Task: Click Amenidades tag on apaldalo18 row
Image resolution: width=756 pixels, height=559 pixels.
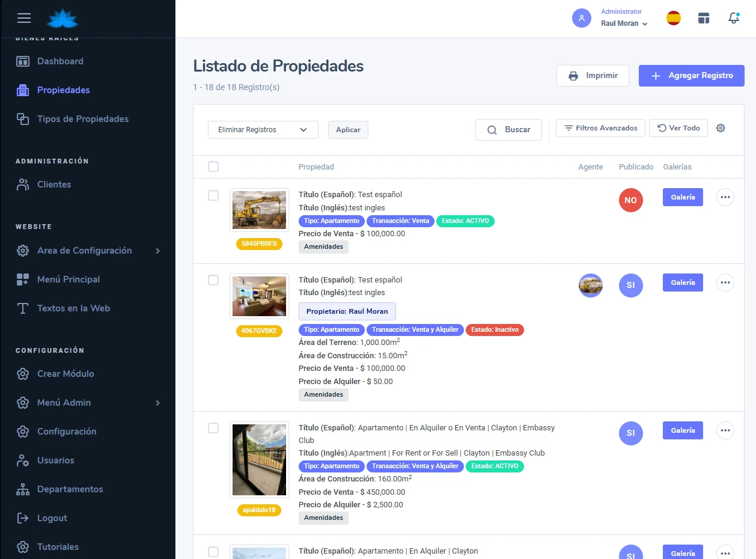Action: tap(323, 518)
